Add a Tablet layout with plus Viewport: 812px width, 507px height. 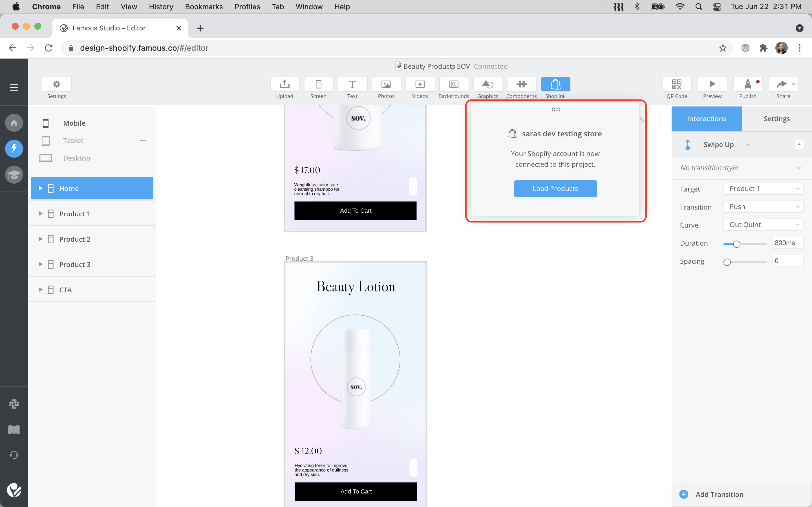point(143,141)
